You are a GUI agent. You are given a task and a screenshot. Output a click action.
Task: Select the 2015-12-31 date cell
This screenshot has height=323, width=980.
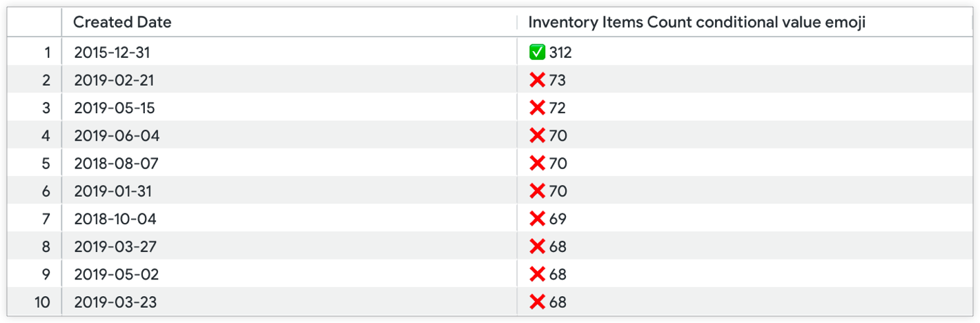[x=112, y=52]
